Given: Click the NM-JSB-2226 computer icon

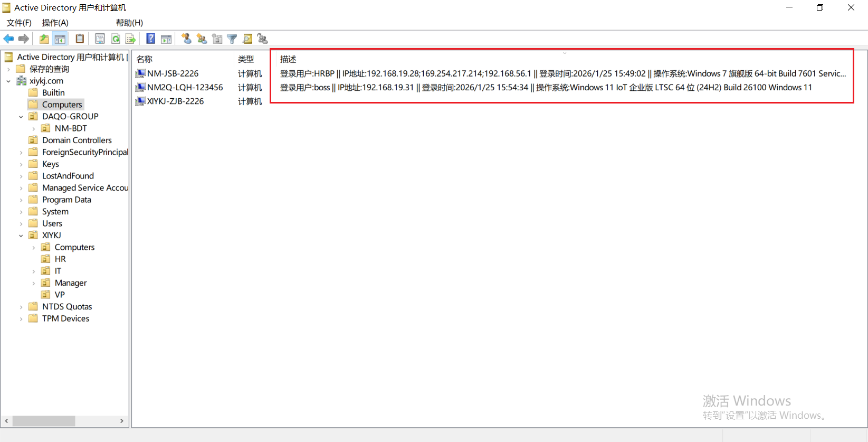Looking at the screenshot, I should coord(140,73).
